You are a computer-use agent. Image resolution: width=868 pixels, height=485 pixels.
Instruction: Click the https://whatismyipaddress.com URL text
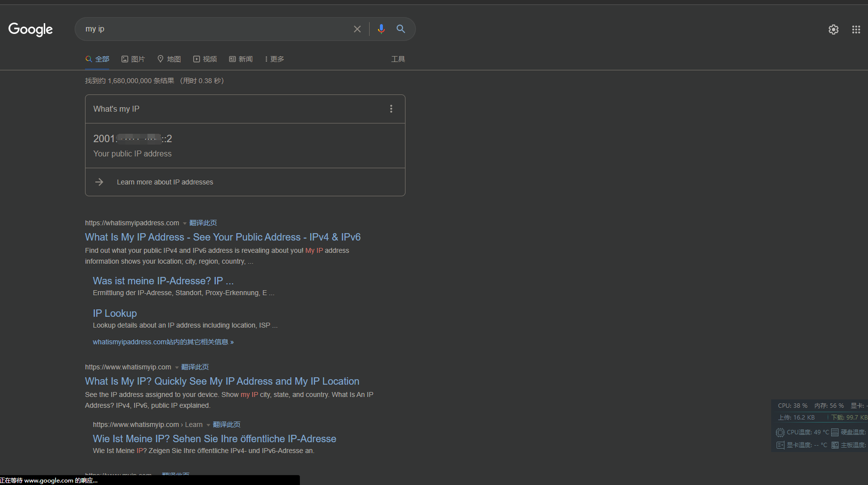(x=132, y=223)
